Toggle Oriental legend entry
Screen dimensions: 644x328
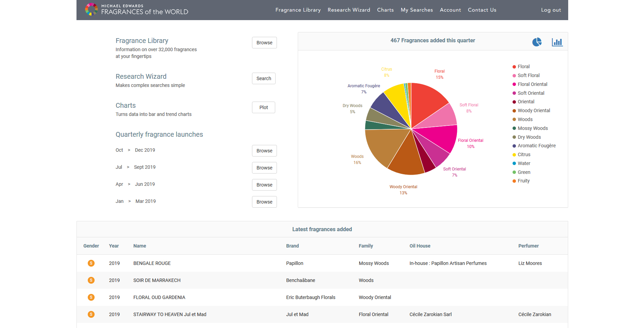[x=523, y=102]
